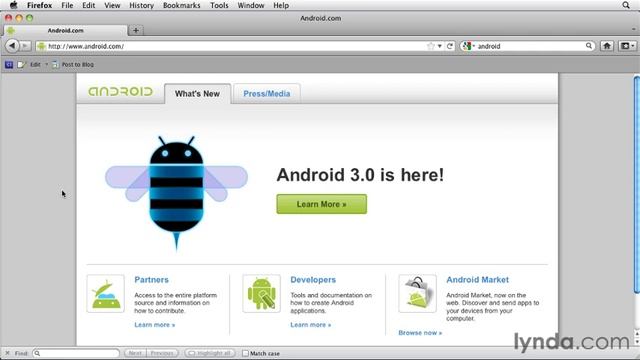Expand the Edit dropdown in bookmarks toolbar
640x360 pixels.
(x=46, y=64)
